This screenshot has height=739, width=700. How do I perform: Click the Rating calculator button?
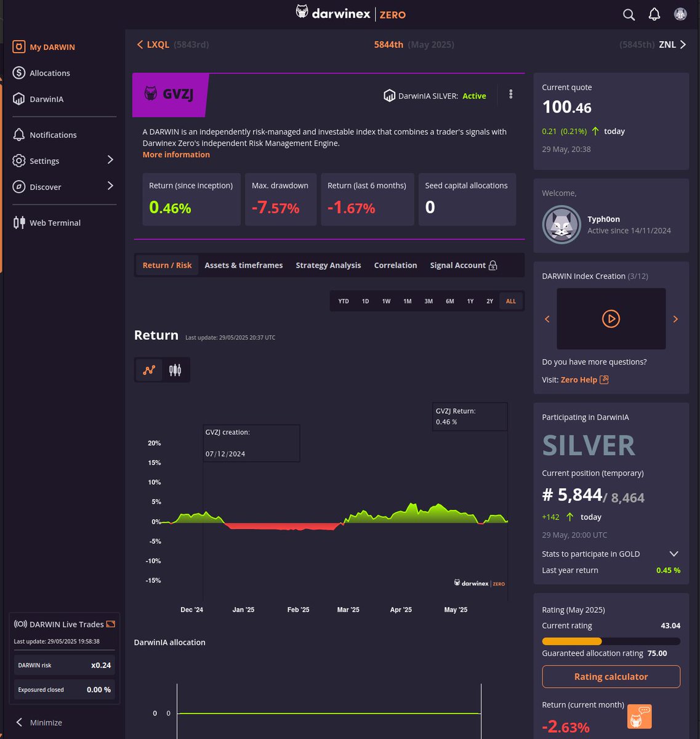611,676
